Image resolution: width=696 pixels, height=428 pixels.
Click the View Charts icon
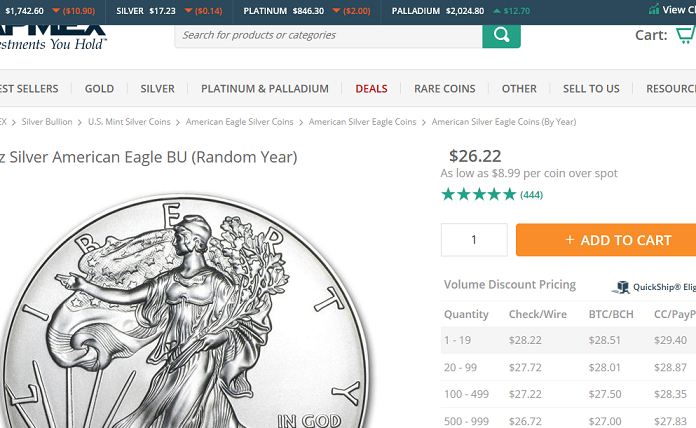click(654, 9)
